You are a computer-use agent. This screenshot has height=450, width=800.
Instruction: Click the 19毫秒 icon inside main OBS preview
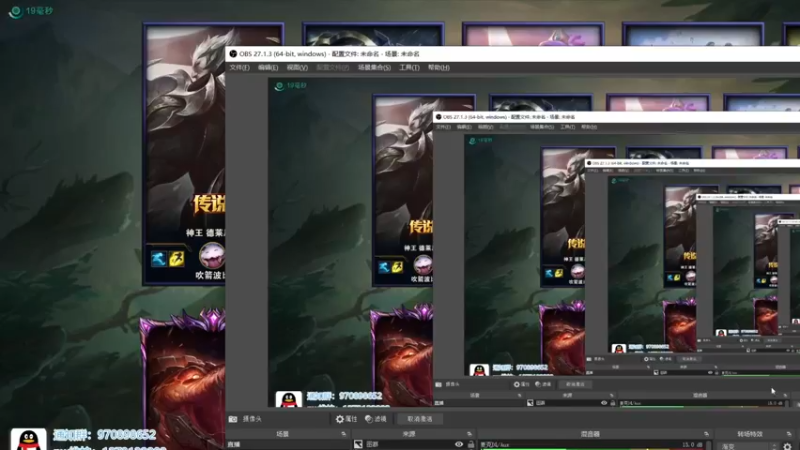pos(279,86)
